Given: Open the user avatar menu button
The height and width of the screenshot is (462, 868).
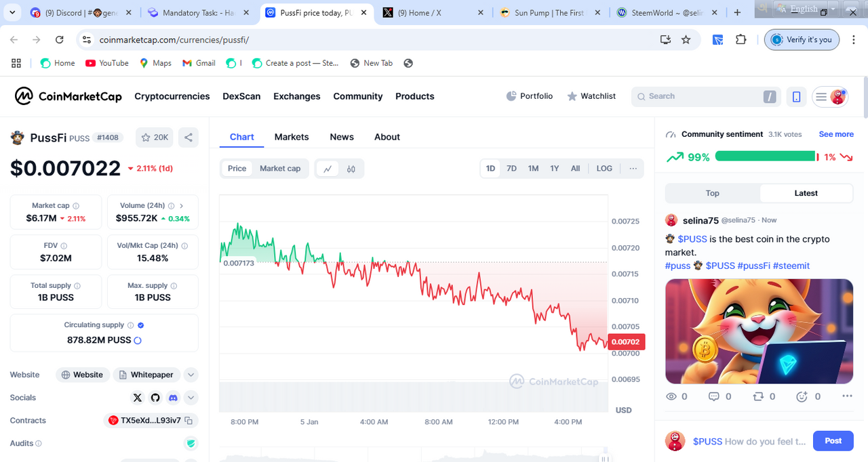Looking at the screenshot, I should click(x=829, y=97).
